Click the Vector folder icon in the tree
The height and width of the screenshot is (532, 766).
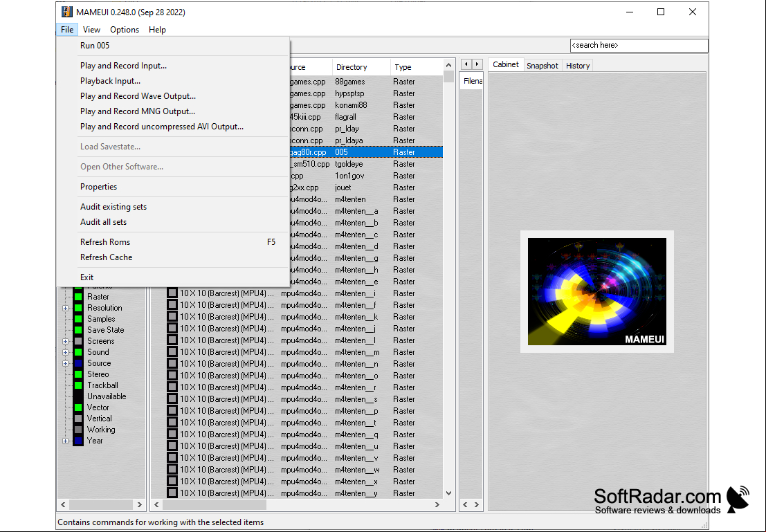tap(78, 407)
